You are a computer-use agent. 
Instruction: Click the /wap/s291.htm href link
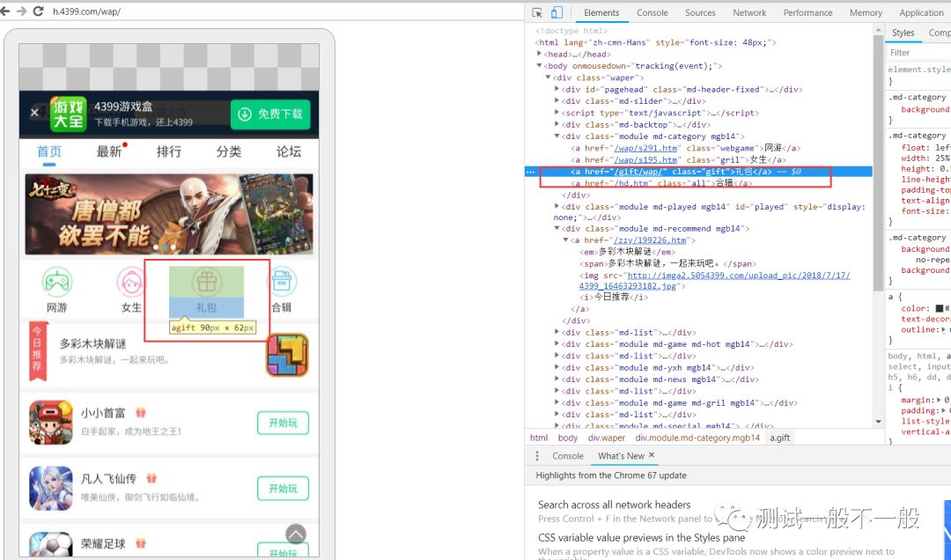pos(646,148)
